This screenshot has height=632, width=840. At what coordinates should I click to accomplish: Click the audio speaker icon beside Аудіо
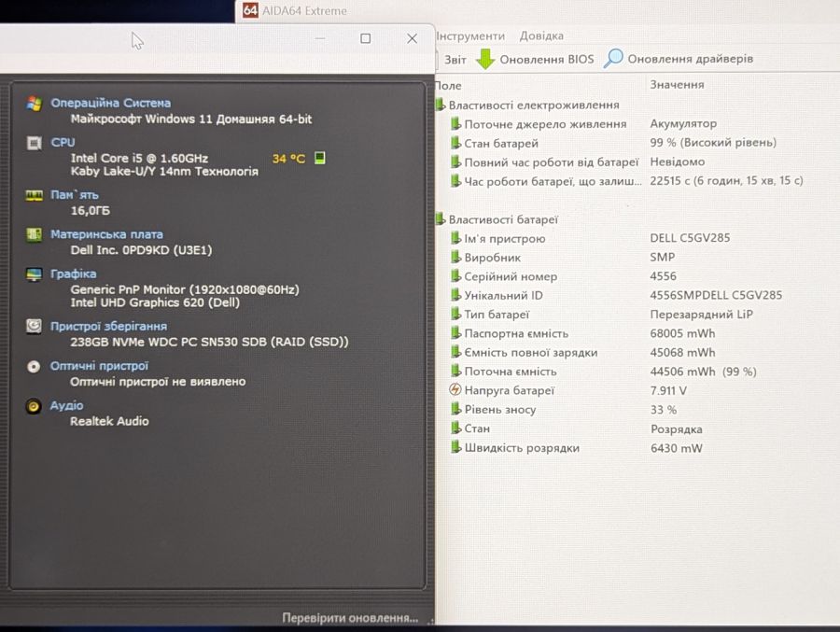pos(34,406)
